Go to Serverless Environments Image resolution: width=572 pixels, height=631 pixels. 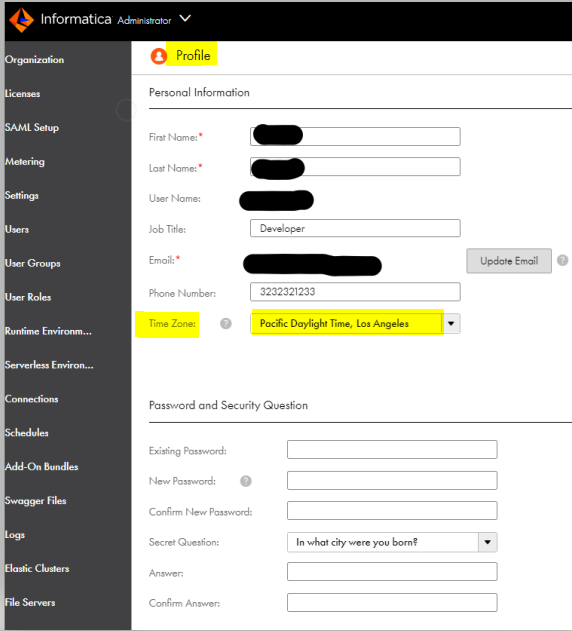coord(49,365)
